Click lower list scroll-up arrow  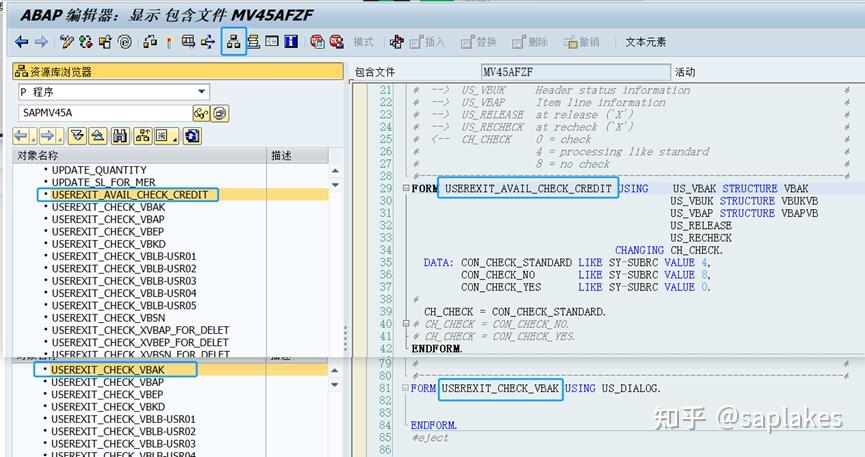pyautogui.click(x=335, y=370)
